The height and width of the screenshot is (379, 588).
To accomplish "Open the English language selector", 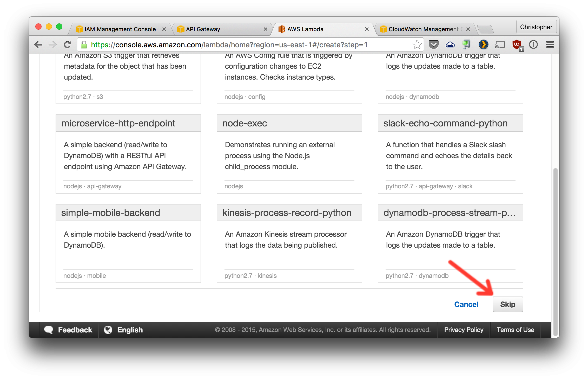I will (x=124, y=330).
